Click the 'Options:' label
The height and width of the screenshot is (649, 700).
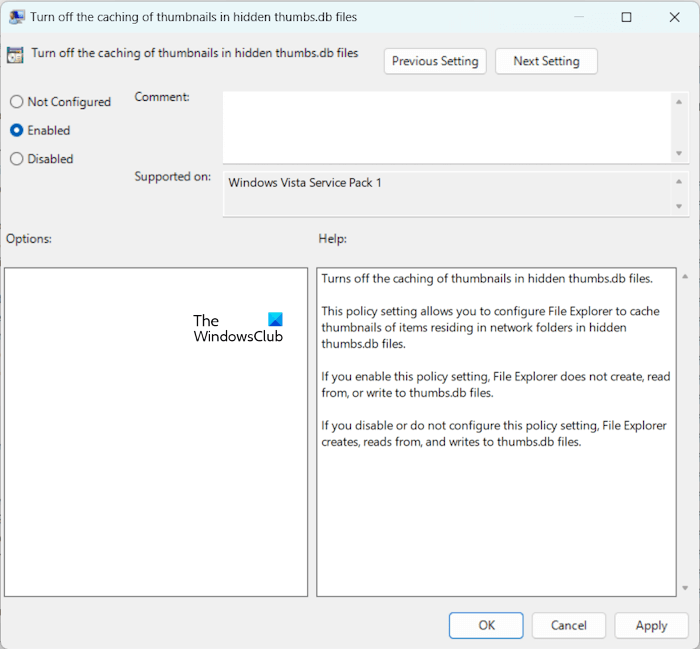coord(29,239)
